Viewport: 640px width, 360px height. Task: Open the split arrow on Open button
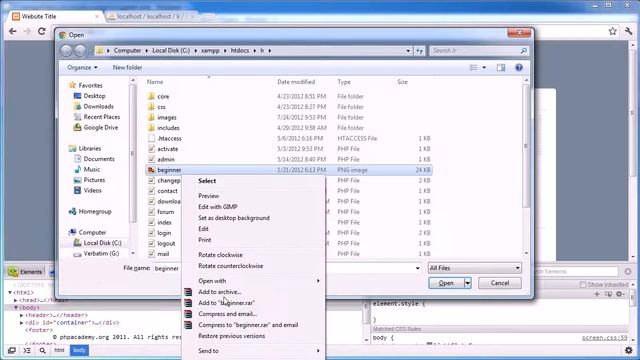pyautogui.click(x=468, y=283)
